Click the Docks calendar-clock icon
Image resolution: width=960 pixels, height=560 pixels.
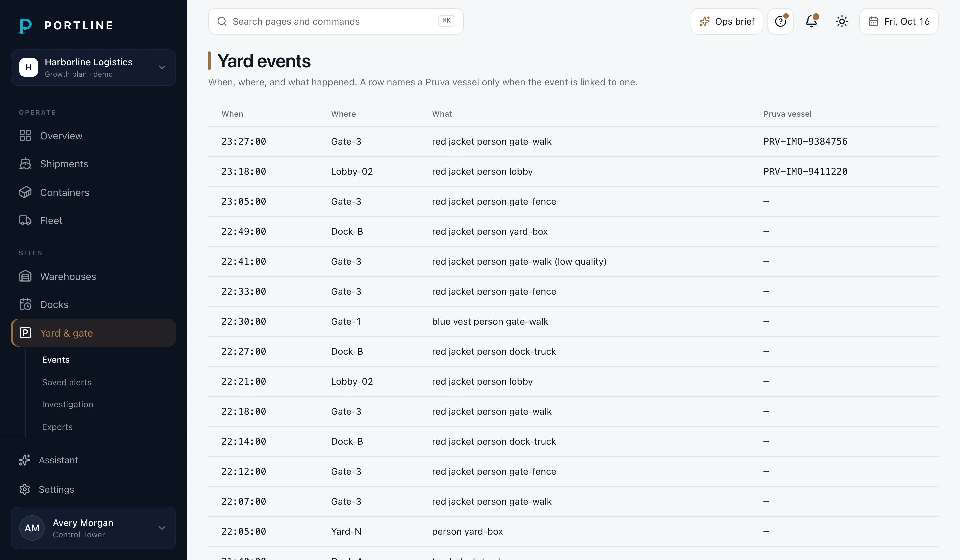point(25,304)
